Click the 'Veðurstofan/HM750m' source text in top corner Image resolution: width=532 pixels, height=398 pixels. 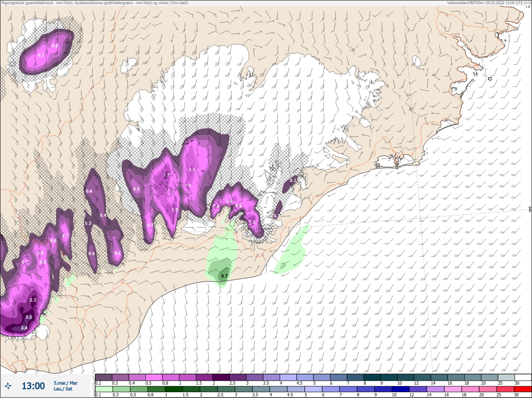489,3
